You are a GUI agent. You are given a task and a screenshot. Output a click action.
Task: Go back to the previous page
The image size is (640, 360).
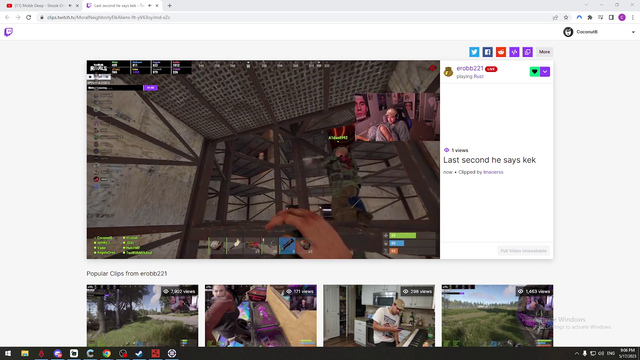click(x=7, y=18)
